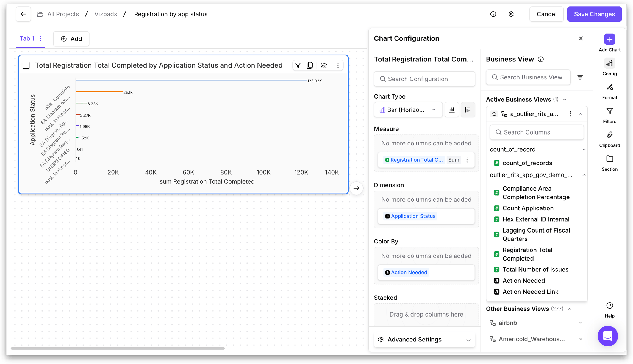This screenshot has height=364, width=633.
Task: Open the Help sidebar item
Action: click(x=609, y=310)
